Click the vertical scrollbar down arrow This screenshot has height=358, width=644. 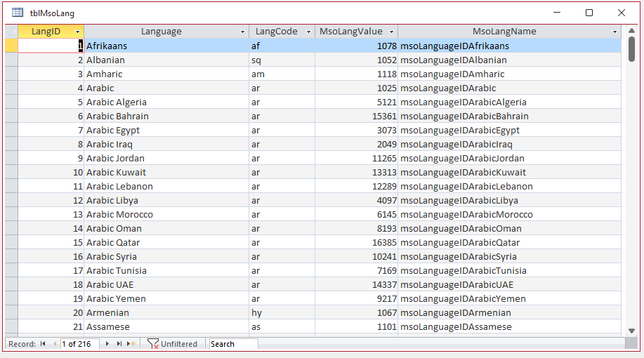(x=631, y=331)
